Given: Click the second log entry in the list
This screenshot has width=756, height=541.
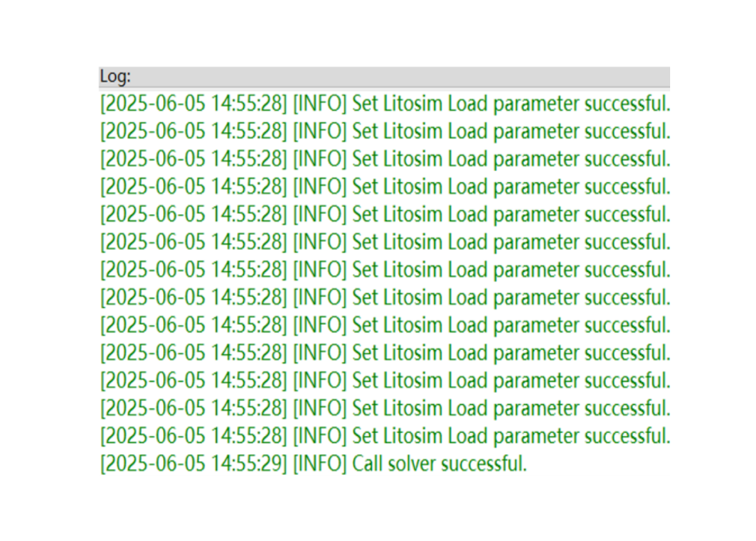Looking at the screenshot, I should [386, 131].
